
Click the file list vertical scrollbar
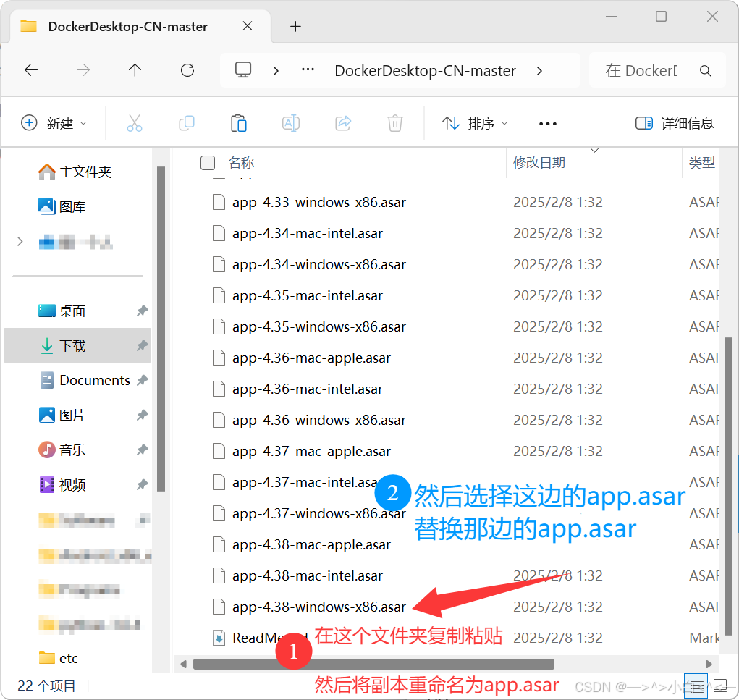(728, 486)
